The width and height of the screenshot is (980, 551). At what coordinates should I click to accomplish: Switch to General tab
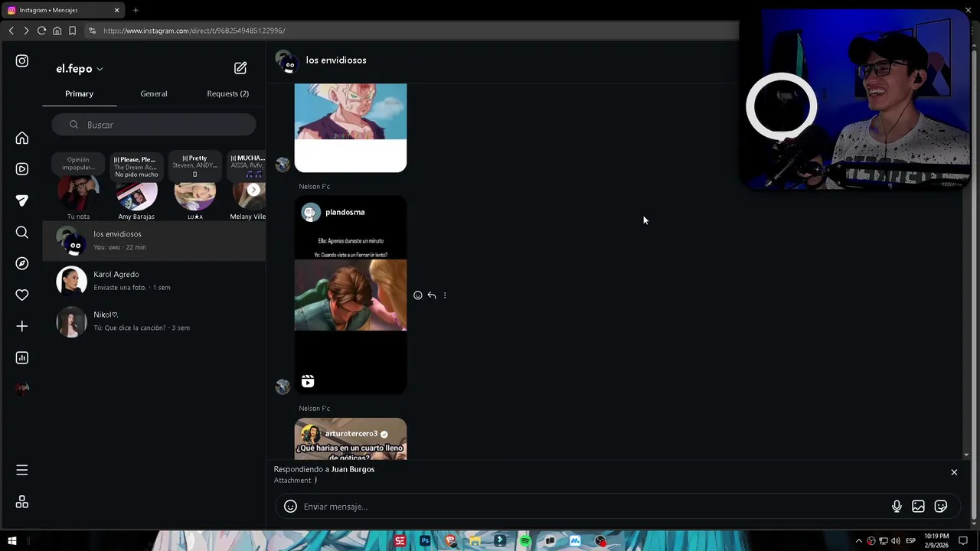(154, 93)
